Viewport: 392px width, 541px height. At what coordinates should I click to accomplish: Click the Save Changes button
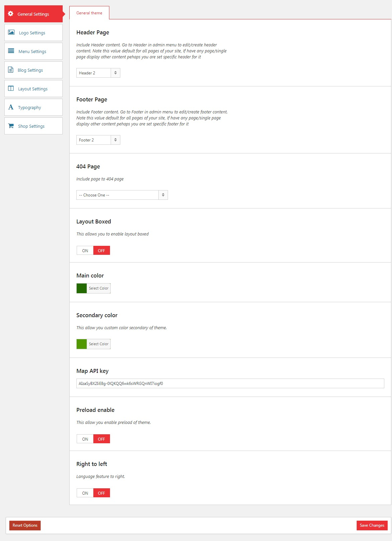point(372,525)
